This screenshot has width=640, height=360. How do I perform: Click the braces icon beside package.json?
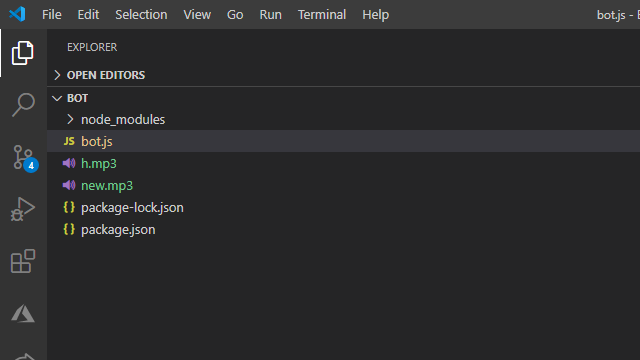69,229
